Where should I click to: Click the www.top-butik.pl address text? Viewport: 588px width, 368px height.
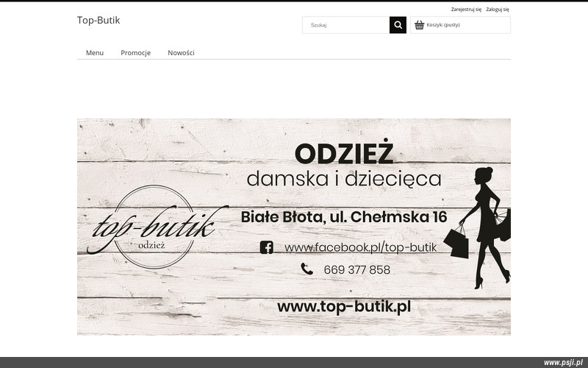[344, 307]
